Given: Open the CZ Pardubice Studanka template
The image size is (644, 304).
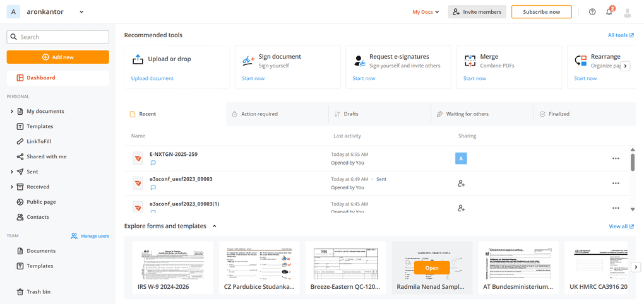Looking at the screenshot, I should pos(259,267).
